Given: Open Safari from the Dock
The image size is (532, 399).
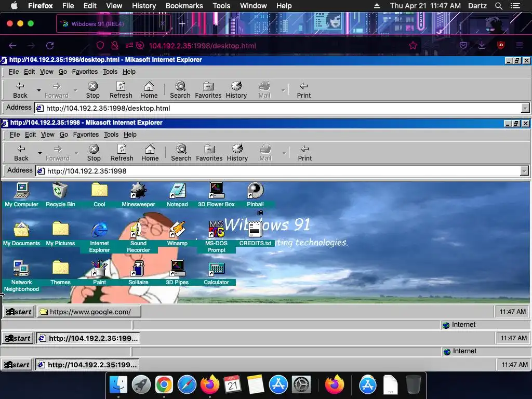Looking at the screenshot, I should (x=187, y=385).
